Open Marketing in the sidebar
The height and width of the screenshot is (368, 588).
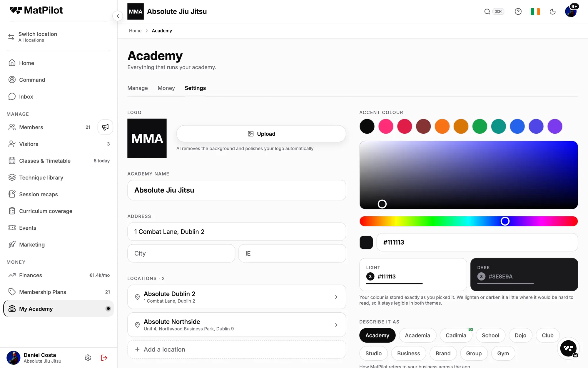pyautogui.click(x=58, y=245)
